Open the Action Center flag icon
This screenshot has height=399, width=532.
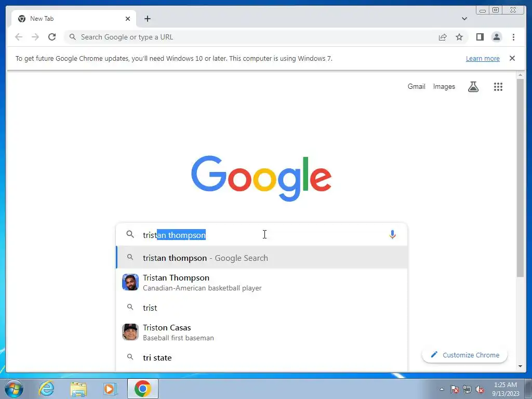(x=455, y=389)
